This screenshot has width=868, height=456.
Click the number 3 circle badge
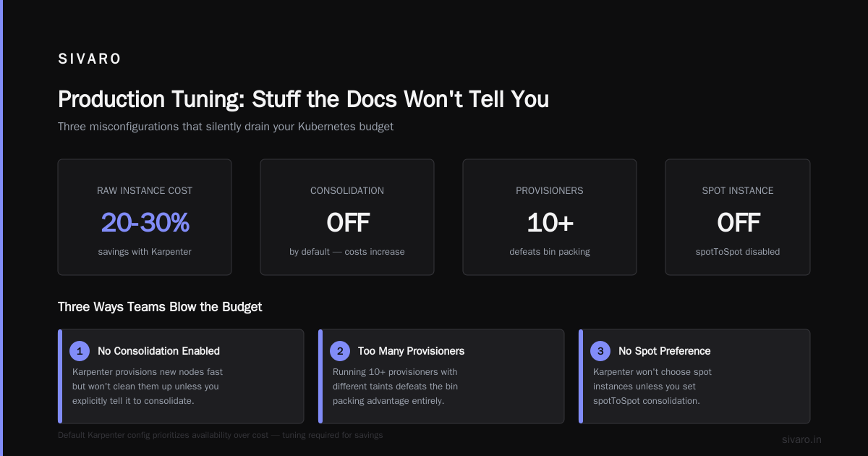tap(600, 351)
